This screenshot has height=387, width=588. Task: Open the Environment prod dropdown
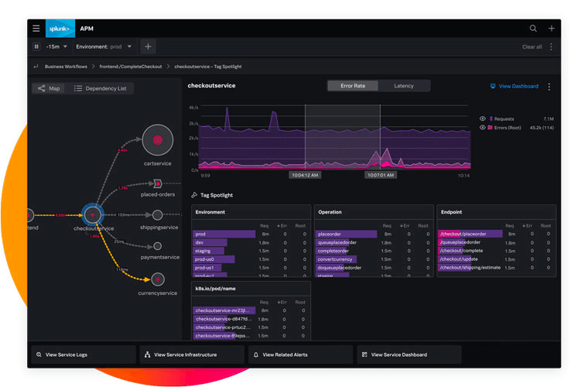104,46
